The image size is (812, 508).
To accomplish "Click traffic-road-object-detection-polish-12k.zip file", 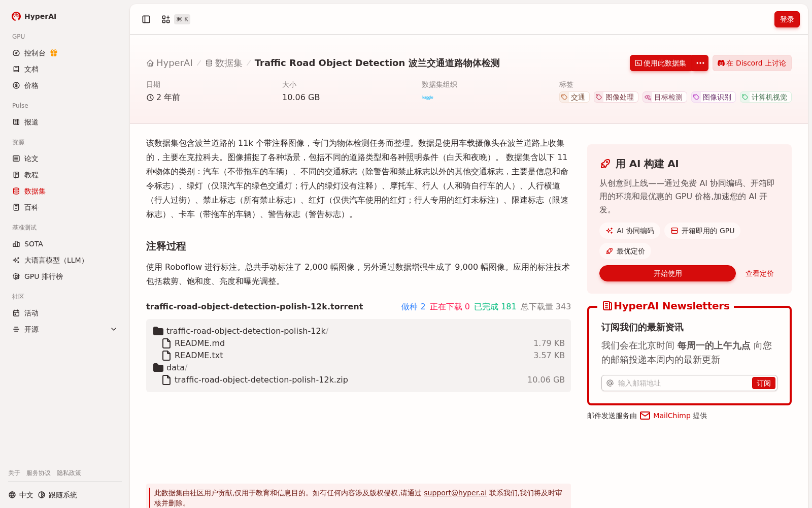I will [x=261, y=379].
